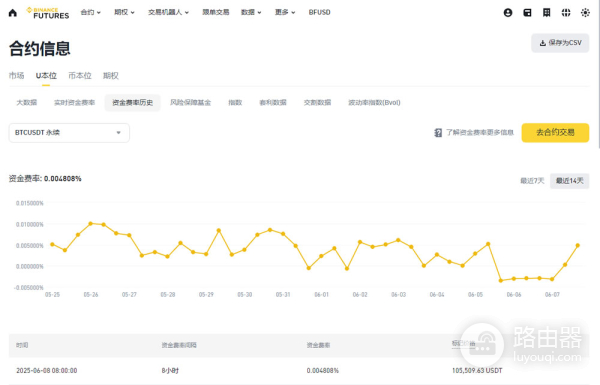Switch to the 币本位 tab
Viewport: 600px width, 385px height.
[80, 76]
